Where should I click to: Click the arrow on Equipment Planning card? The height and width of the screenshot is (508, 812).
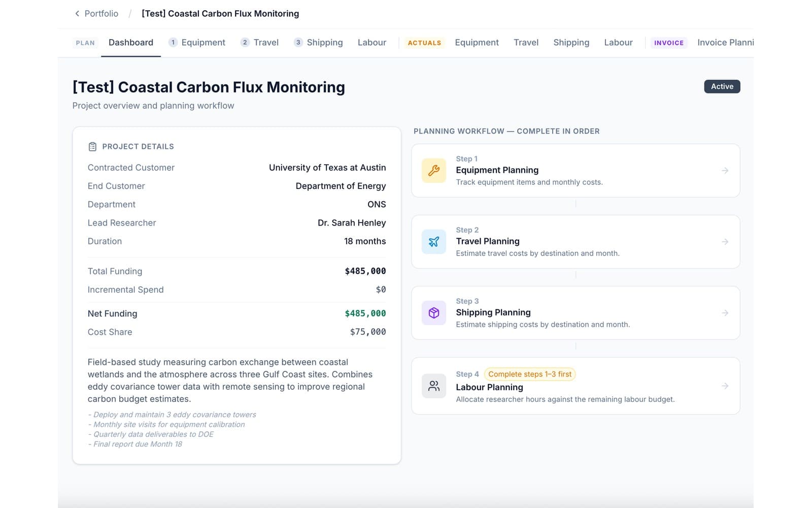coord(725,171)
